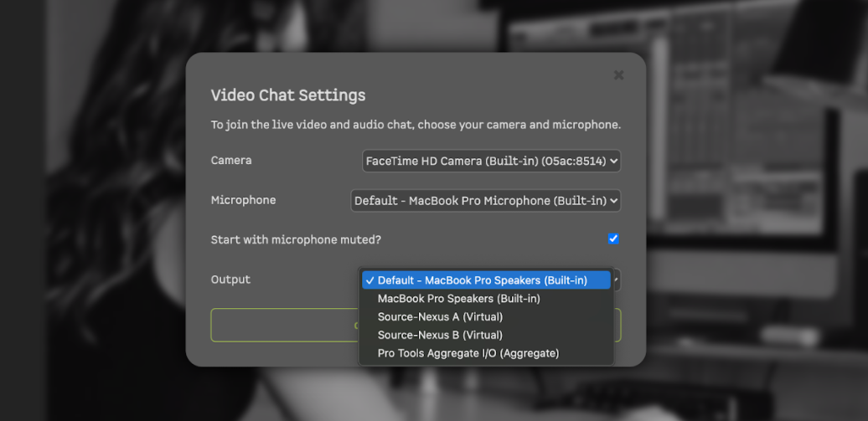Open the Camera device dropdown
The width and height of the screenshot is (868, 421).
click(x=491, y=161)
